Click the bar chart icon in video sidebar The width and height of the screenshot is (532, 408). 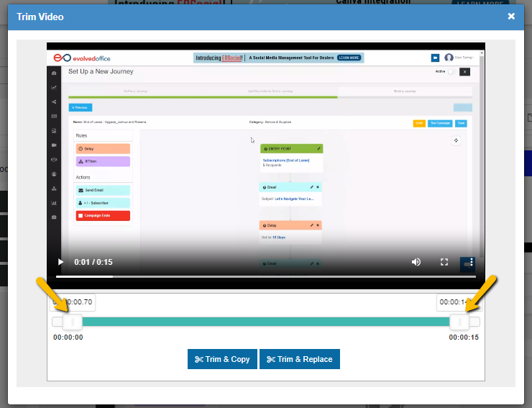(54, 203)
